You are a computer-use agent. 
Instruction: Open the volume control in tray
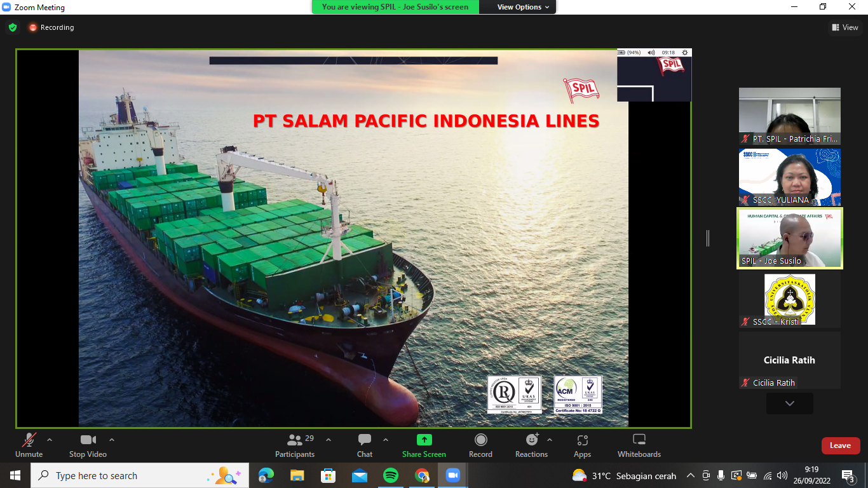782,475
